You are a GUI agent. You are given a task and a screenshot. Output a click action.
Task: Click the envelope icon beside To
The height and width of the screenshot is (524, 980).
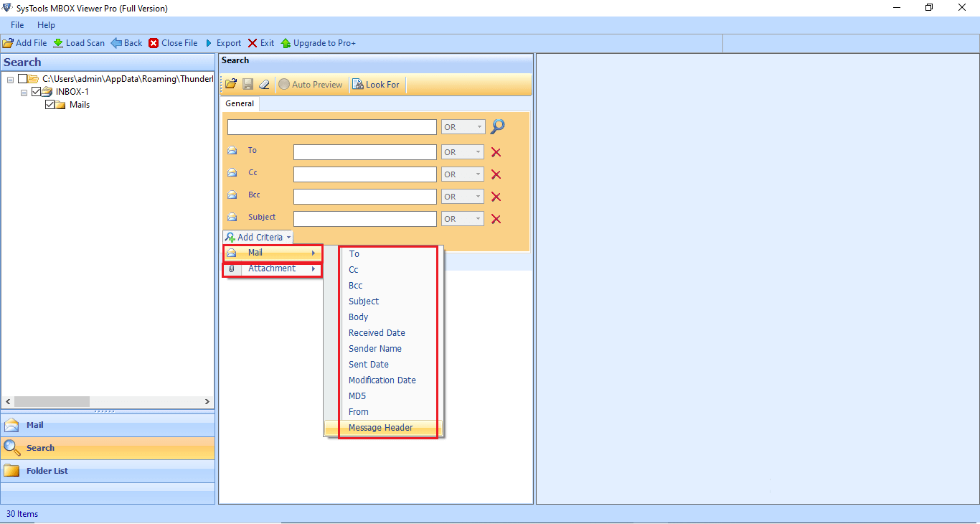(232, 151)
